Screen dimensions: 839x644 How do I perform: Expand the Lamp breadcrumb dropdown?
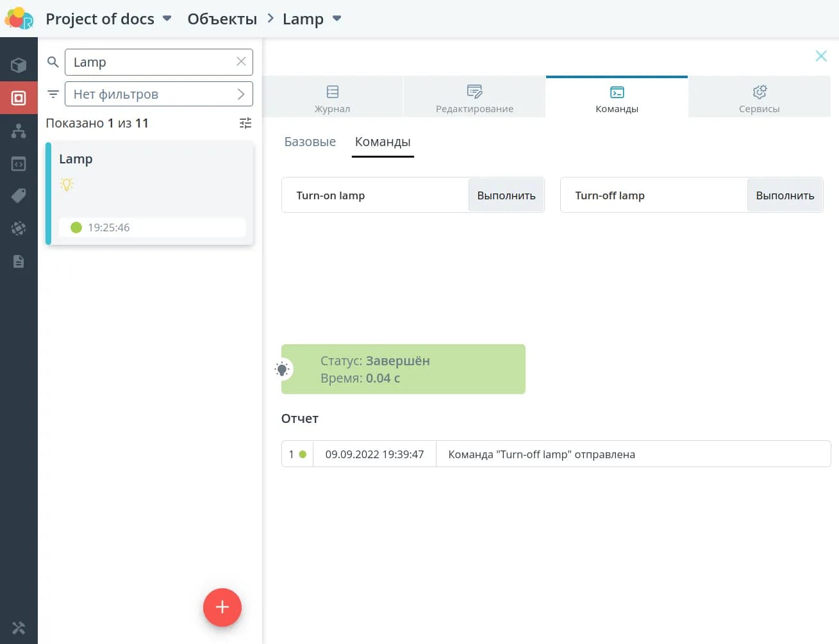(337, 19)
